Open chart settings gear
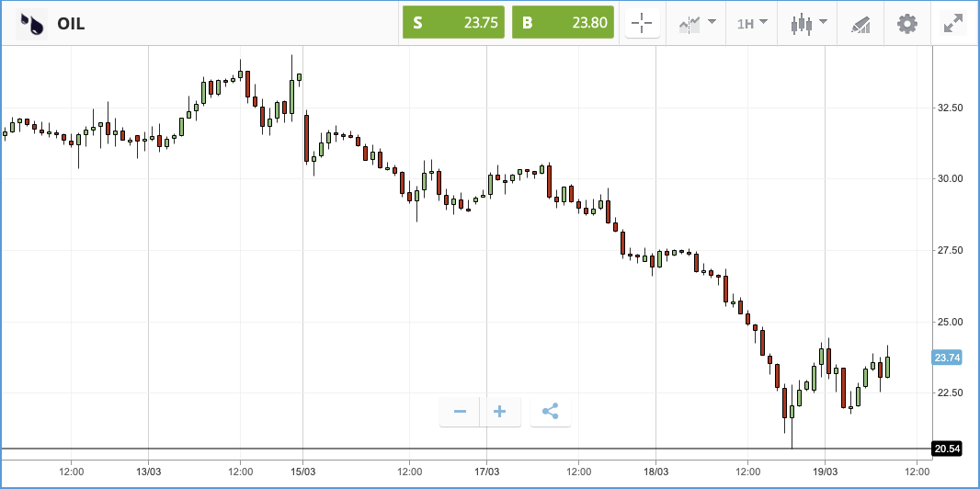This screenshot has width=980, height=489. pyautogui.click(x=906, y=24)
